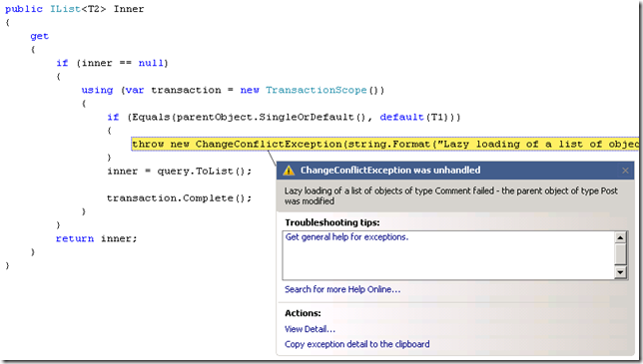Click 'ChangeConflictException was unhandled' title bar

455,171
